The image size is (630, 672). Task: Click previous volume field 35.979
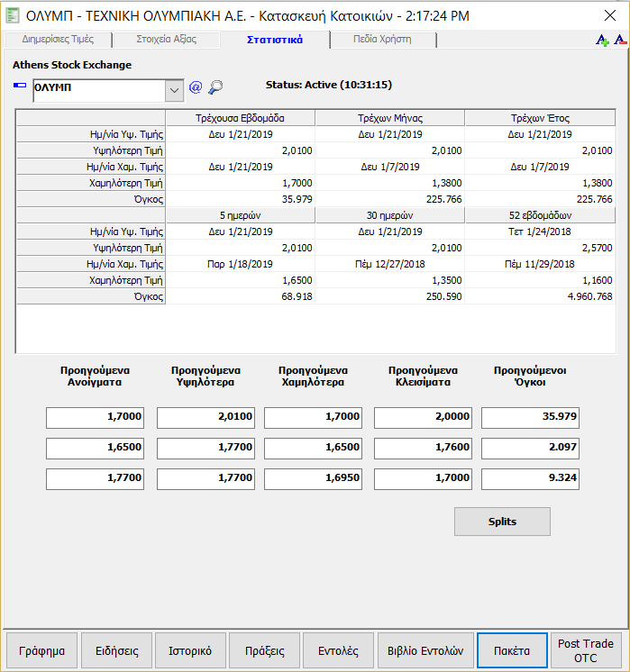click(x=531, y=418)
